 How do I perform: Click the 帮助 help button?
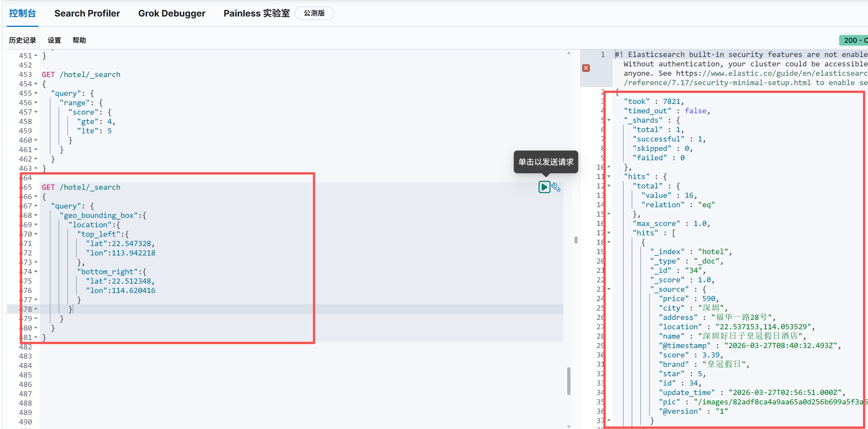[x=79, y=40]
